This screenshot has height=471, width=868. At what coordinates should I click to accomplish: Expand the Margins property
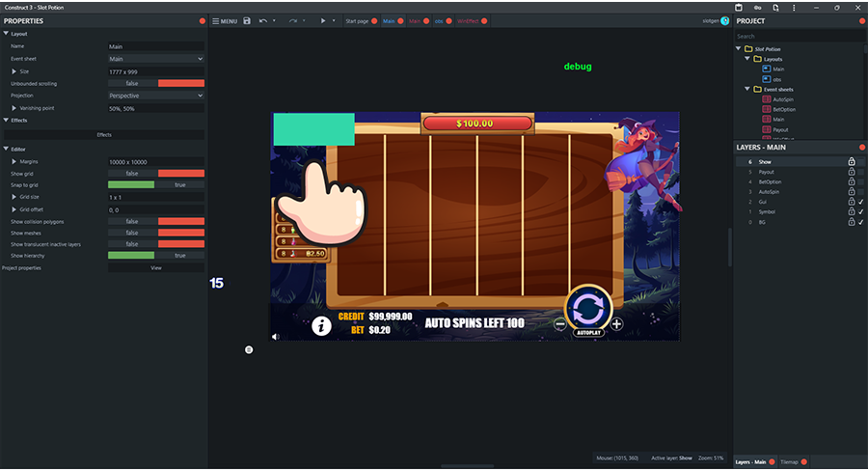(14, 162)
